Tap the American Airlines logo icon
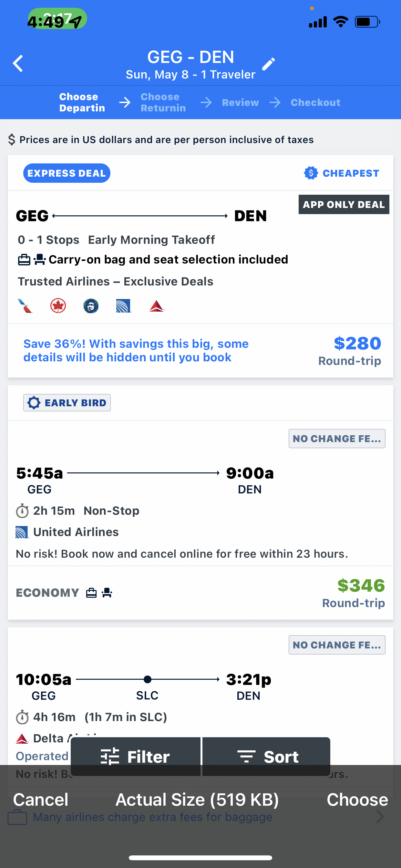Screen dimensions: 401x868 tap(25, 306)
